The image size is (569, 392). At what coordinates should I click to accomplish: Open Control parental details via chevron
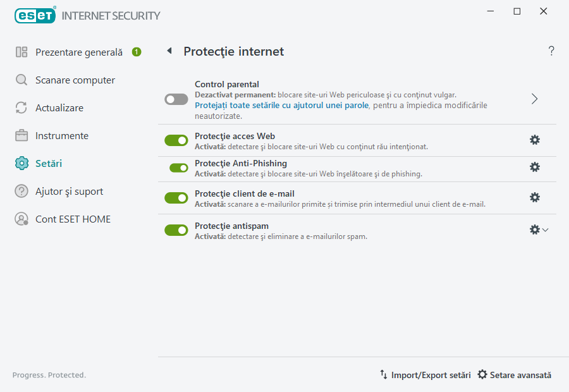point(534,99)
